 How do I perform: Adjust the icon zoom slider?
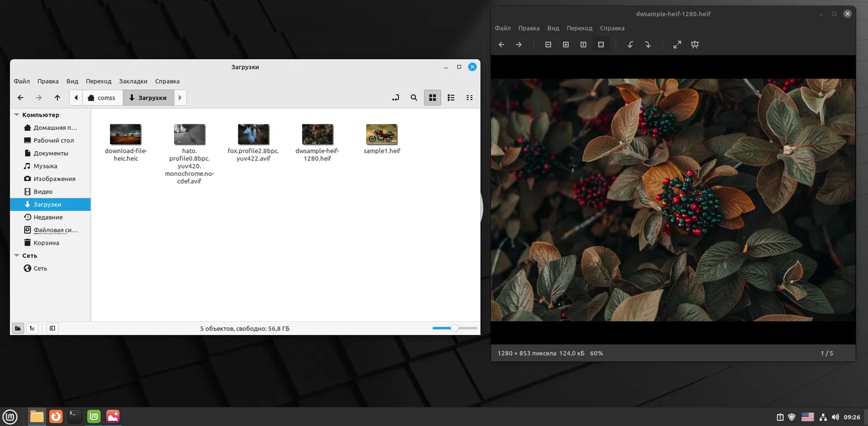pyautogui.click(x=454, y=328)
